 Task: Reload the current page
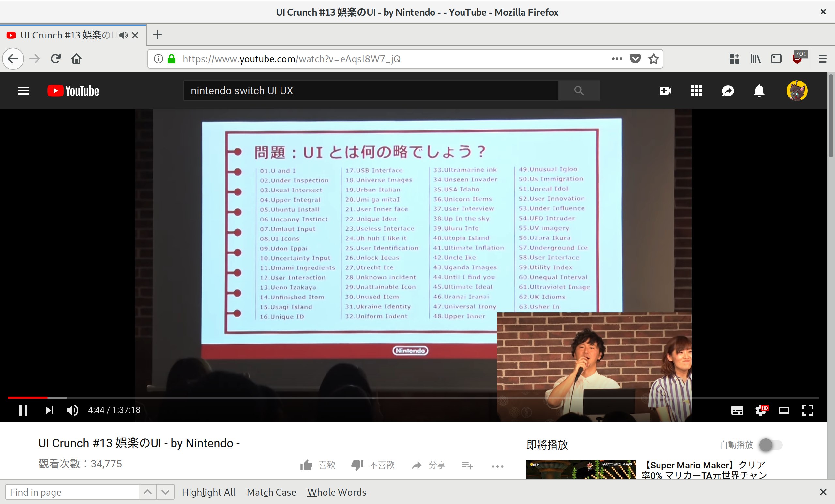tap(55, 59)
